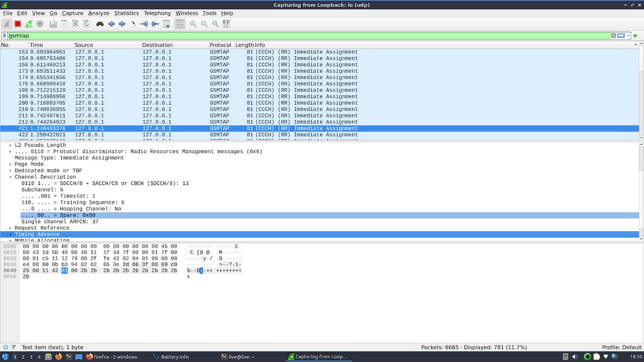Expand the Request Reference node
The image size is (644, 362).
[x=10, y=228]
